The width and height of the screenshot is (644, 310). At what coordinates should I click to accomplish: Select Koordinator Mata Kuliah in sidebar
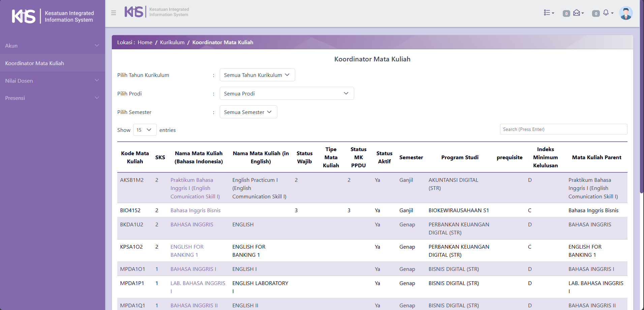(x=35, y=63)
